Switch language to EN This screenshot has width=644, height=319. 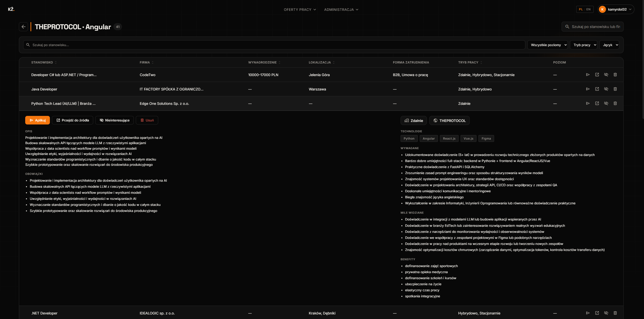pos(588,9)
